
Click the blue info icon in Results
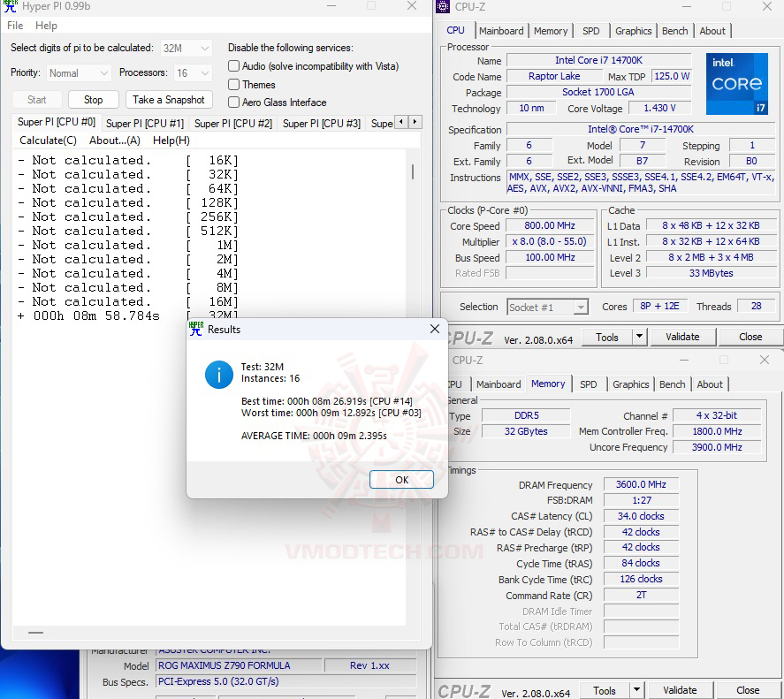(x=218, y=375)
